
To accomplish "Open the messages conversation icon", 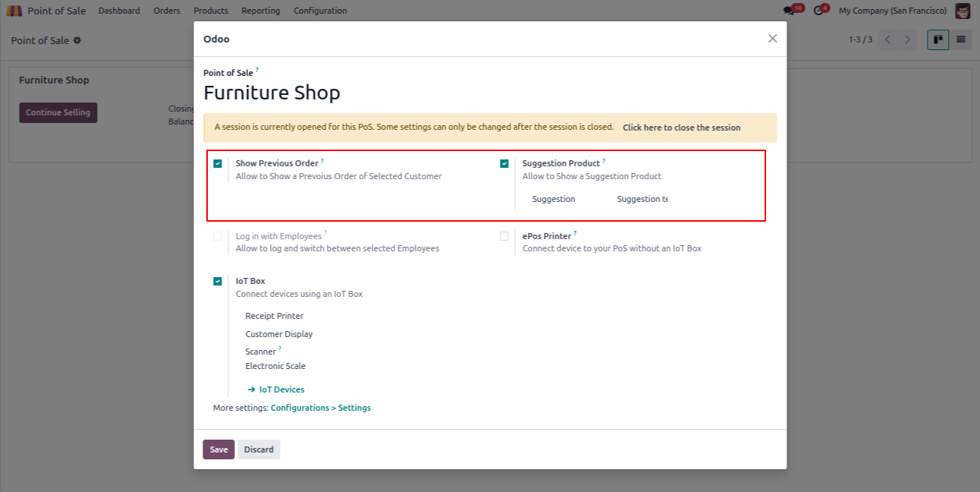I will coord(789,11).
